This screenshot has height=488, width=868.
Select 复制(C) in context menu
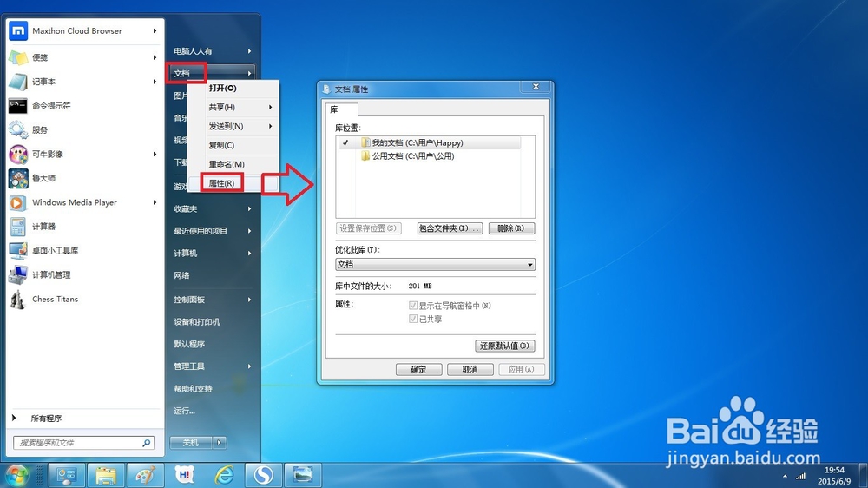pyautogui.click(x=233, y=145)
